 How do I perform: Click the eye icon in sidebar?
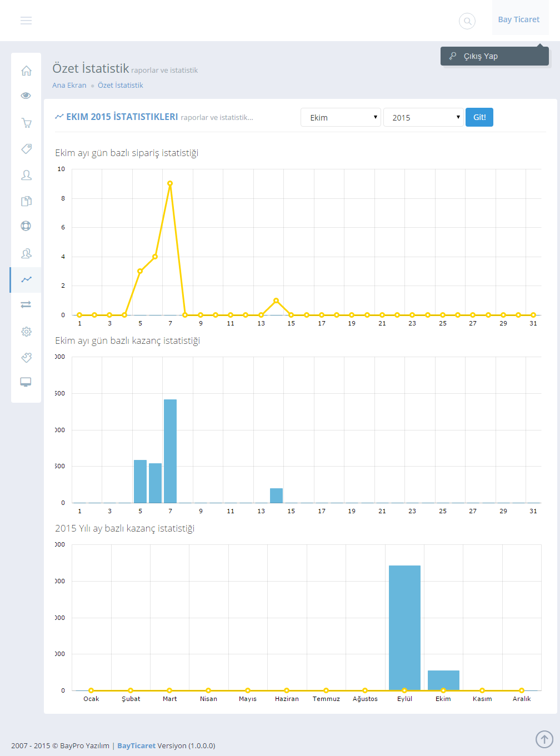[26, 96]
